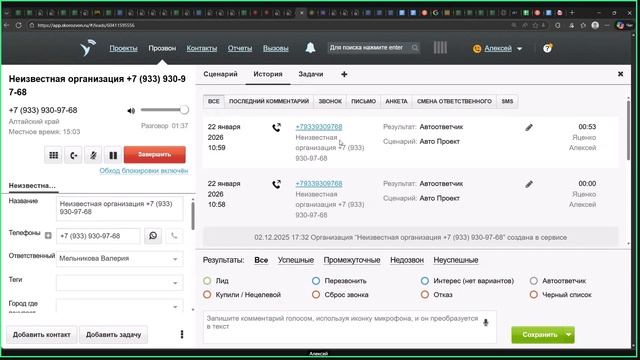Add a new tab with the plus icon
Image resolution: width=640 pixels, height=360 pixels.
(x=344, y=74)
